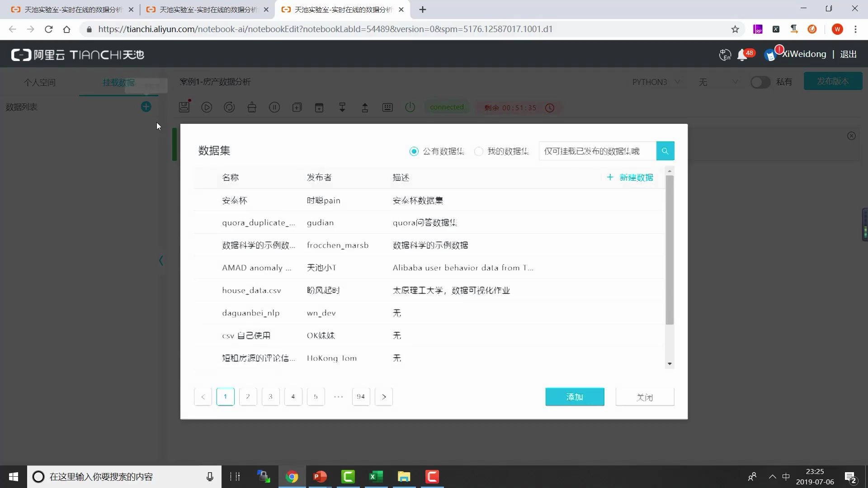Start a dataset search

[665, 150]
